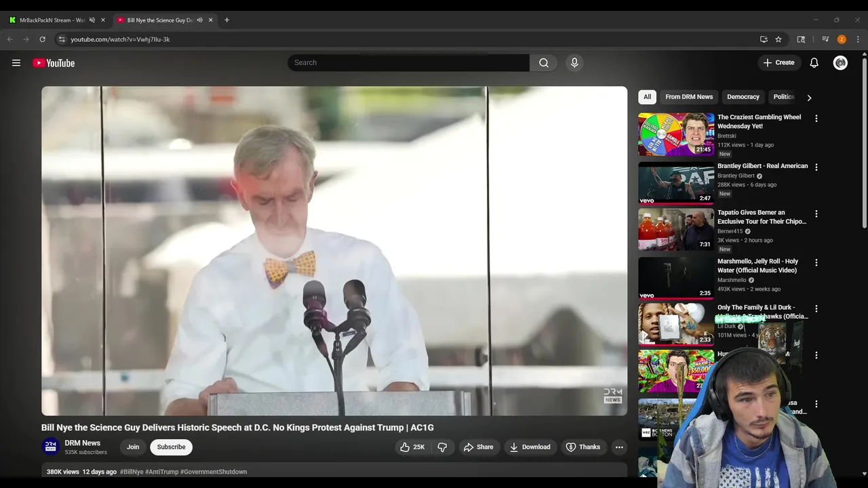Click the #BillNye hashtag
868x488 pixels.
[x=132, y=472]
